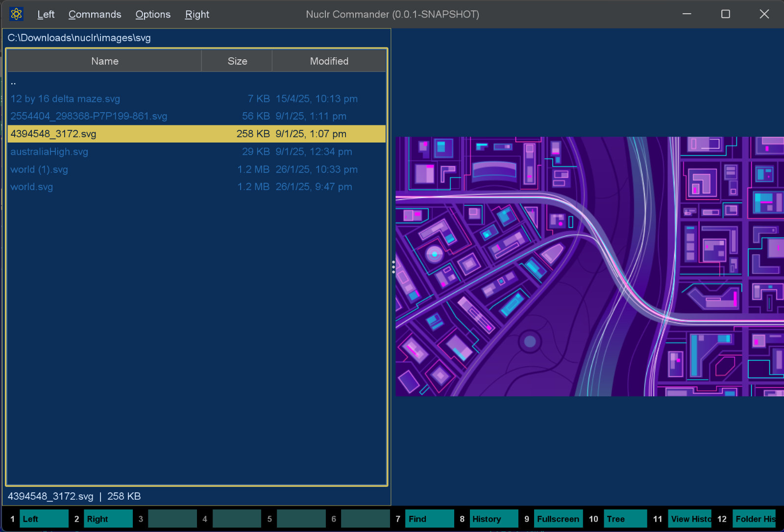The image size is (784, 532).
Task: Click the Nuclr Commander atom app icon
Action: [16, 14]
